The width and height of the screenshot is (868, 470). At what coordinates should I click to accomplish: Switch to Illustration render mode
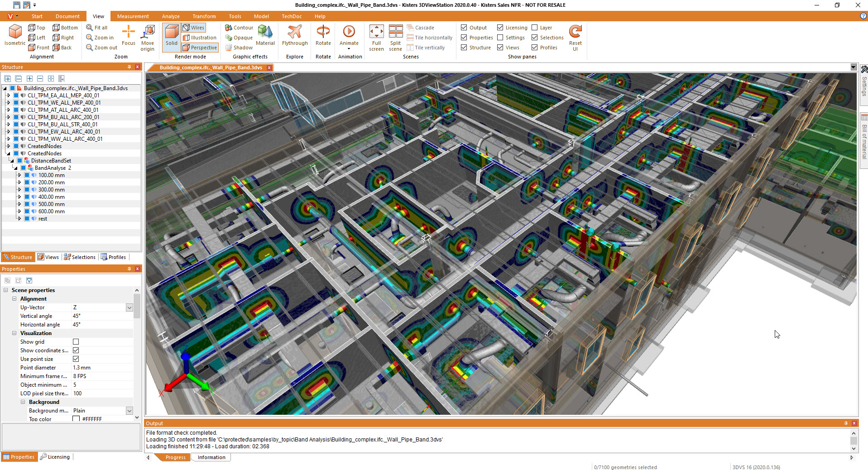tap(200, 38)
